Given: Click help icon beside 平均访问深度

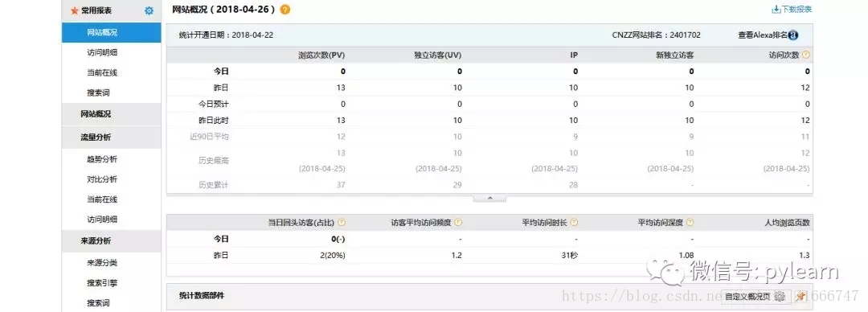Looking at the screenshot, I should tap(690, 222).
